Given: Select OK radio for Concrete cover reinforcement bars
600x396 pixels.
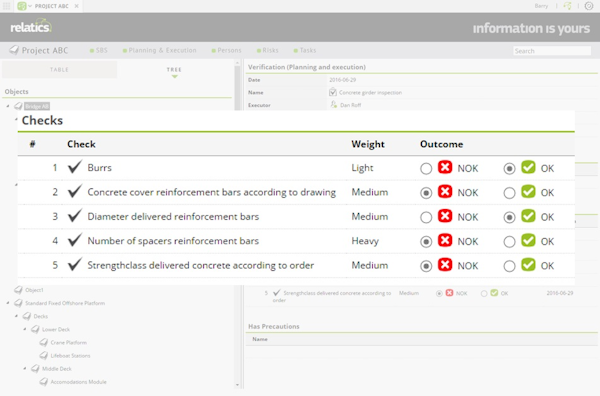Looking at the screenshot, I should coord(509,193).
